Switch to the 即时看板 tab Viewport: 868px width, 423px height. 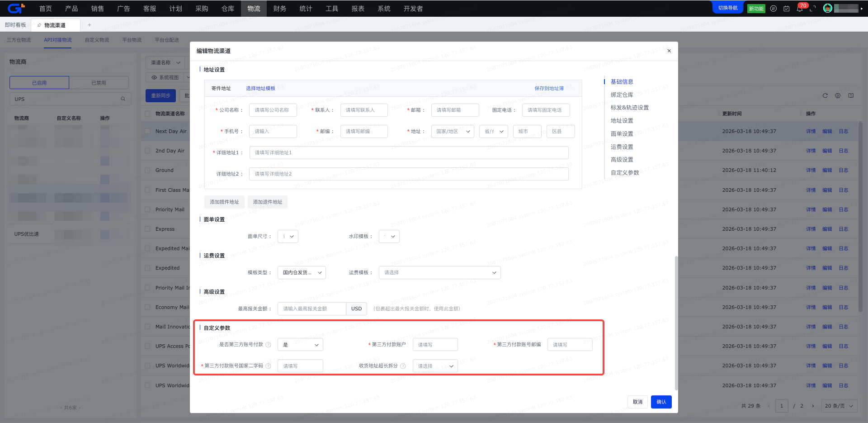(x=16, y=25)
